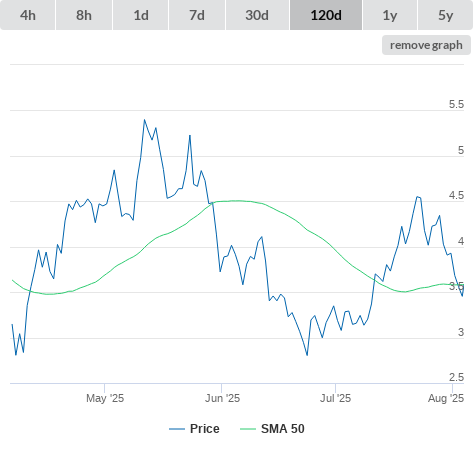Toggle the Price series in legend

point(194,429)
